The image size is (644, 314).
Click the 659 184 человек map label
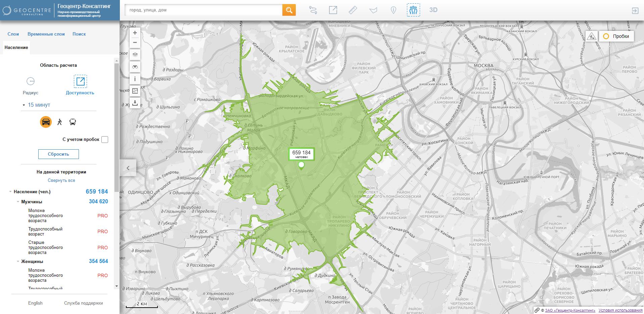(x=301, y=154)
